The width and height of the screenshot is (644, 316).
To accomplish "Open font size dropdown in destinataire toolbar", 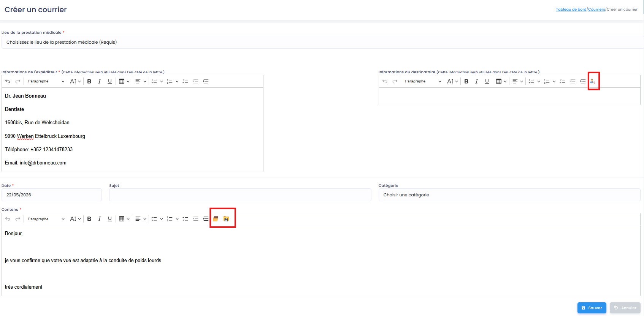I will [452, 81].
